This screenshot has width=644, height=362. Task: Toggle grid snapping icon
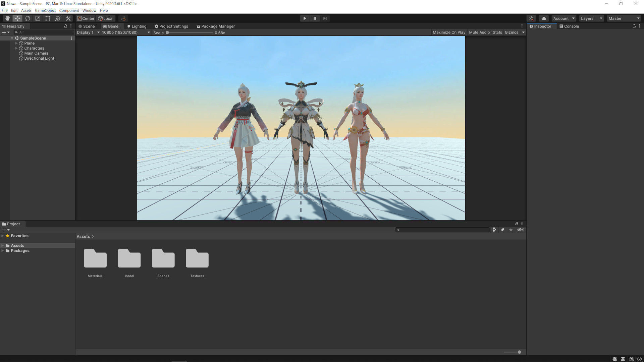(x=123, y=18)
